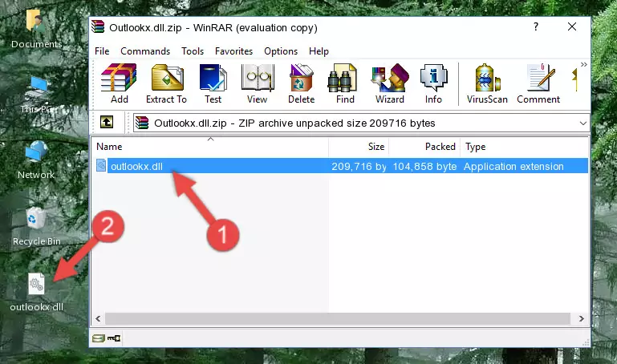Show archive Info
617x364 pixels.
[x=433, y=83]
